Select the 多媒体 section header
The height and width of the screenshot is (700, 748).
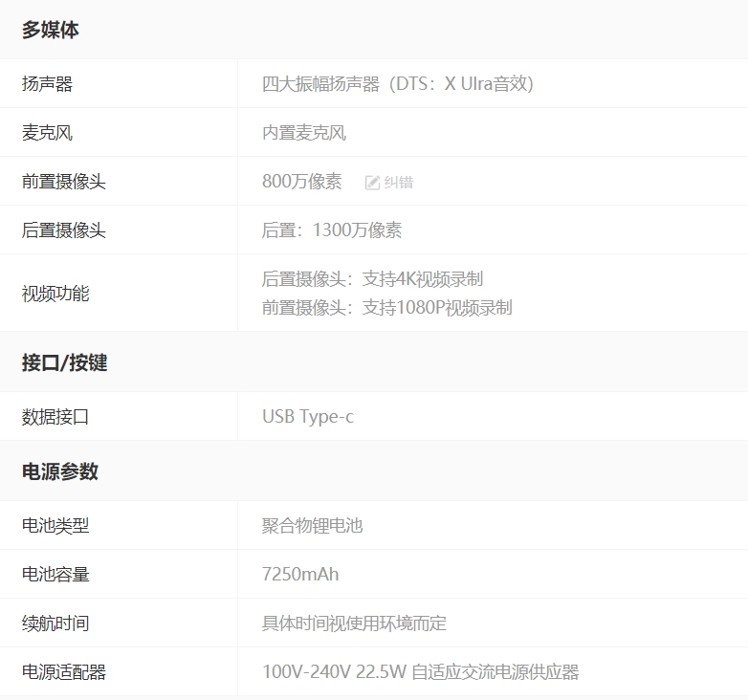(x=51, y=30)
